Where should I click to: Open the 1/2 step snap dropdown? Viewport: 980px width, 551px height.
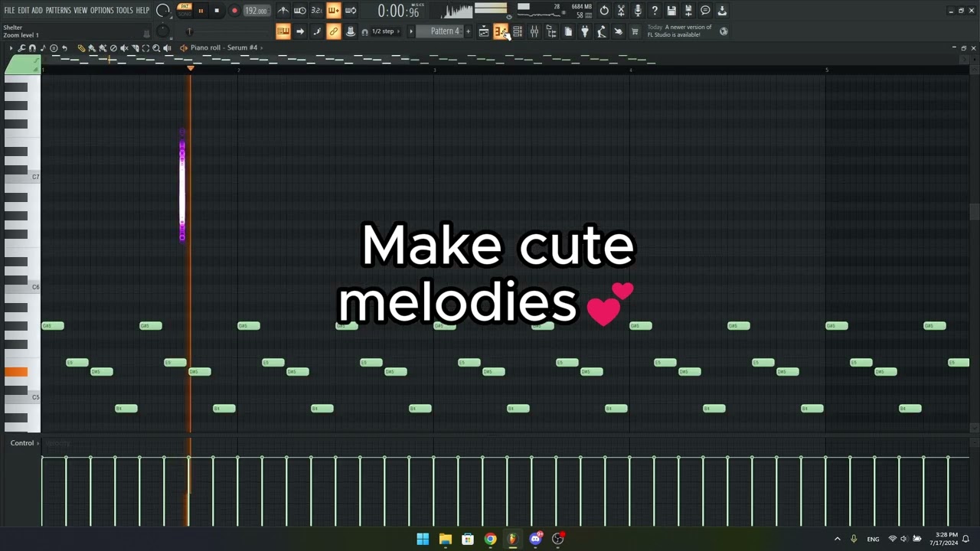[386, 31]
